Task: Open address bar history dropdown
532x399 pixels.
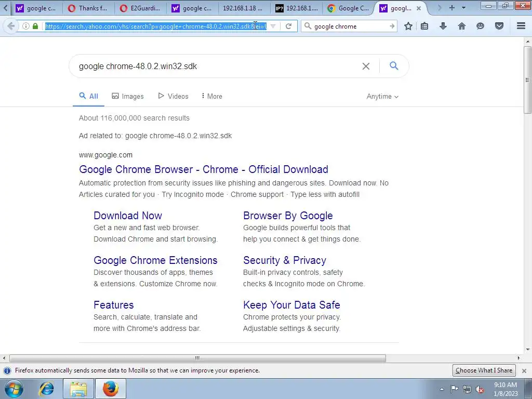Action: (x=273, y=26)
